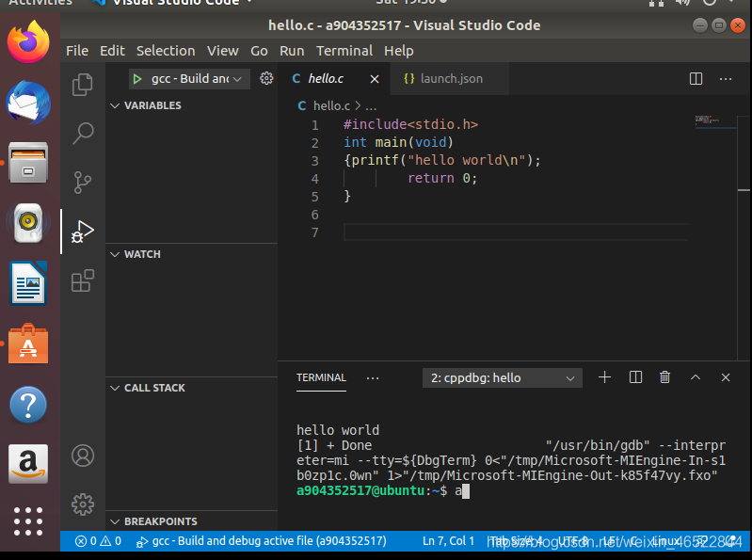Image resolution: width=752 pixels, height=560 pixels.
Task: Open the Extensions view
Action: tap(83, 280)
